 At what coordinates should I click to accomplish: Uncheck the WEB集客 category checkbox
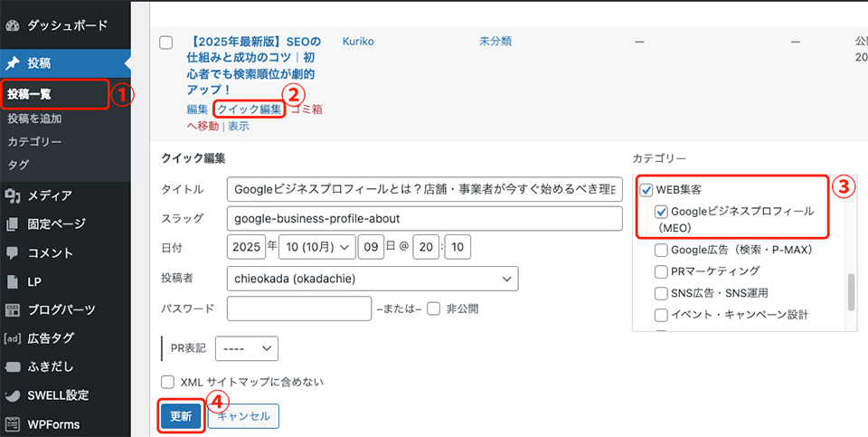coord(646,190)
